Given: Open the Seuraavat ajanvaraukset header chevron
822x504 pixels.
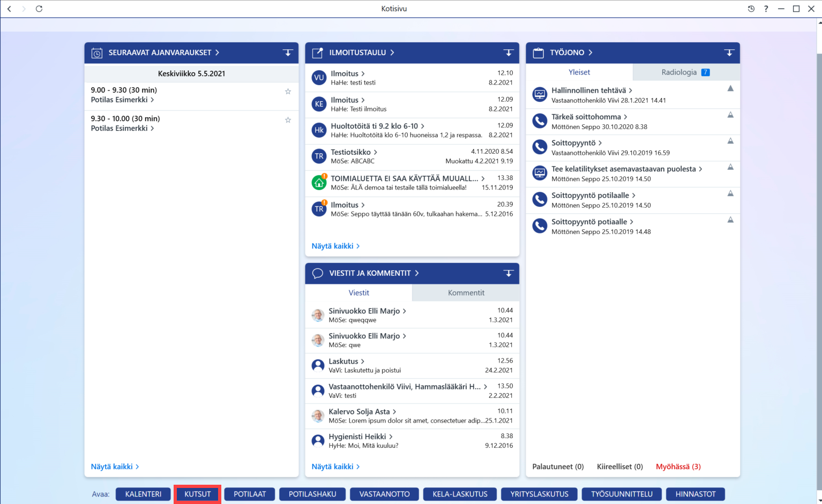Looking at the screenshot, I should (x=217, y=52).
